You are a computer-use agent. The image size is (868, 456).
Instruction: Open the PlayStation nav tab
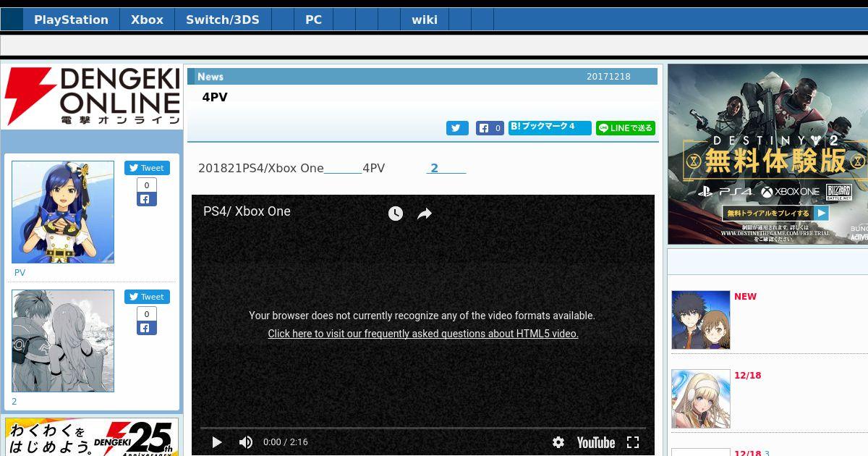71,20
